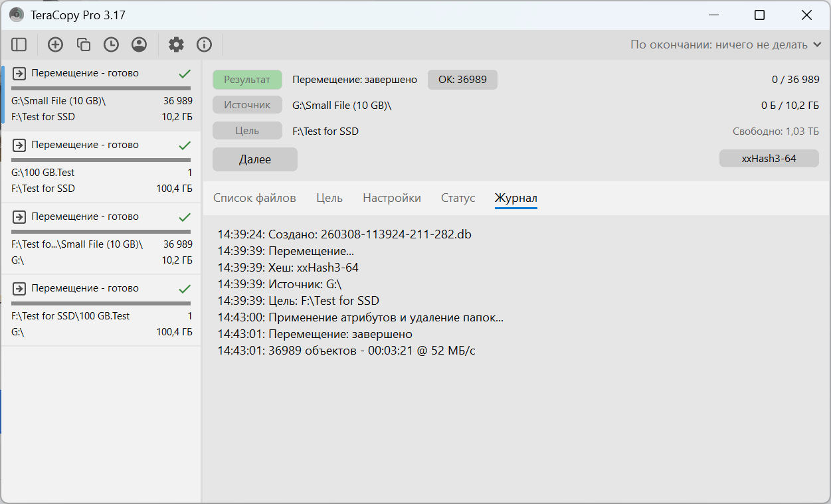
Task: Click the copy files toolbar icon
Action: pos(84,44)
